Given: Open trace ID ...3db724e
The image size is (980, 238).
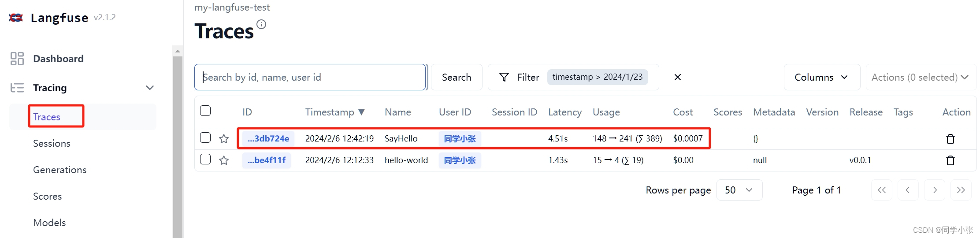Looking at the screenshot, I should 268,138.
